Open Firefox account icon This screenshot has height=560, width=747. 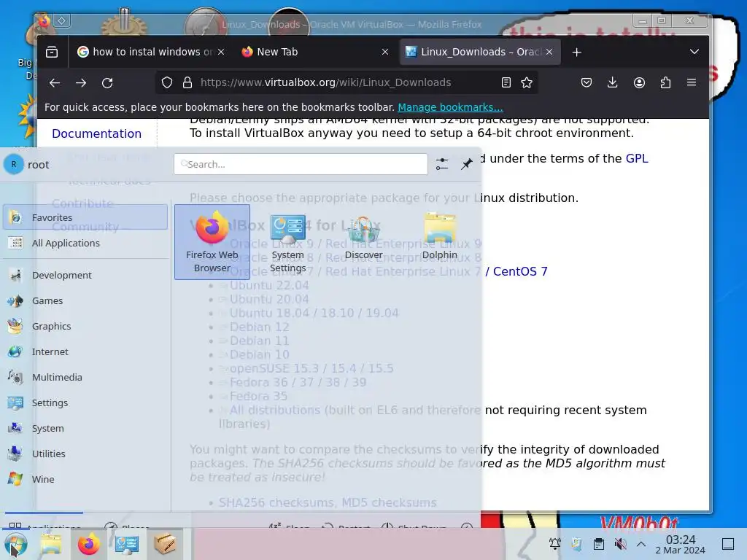[x=639, y=83]
